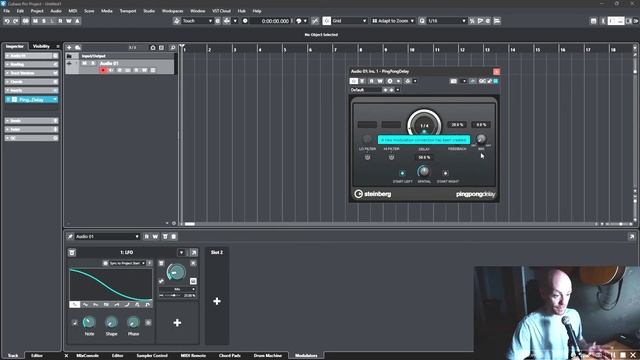This screenshot has height=360, width=640.
Task: Deactivate all mute states button M
Action: point(35,21)
